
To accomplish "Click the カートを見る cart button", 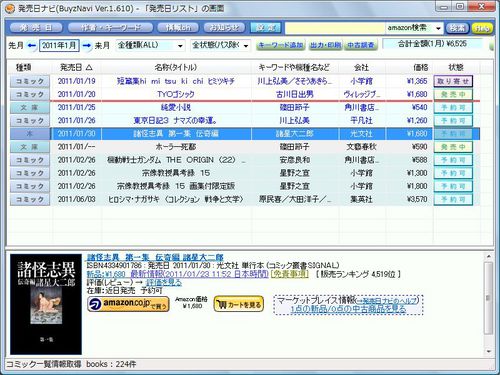I will pyautogui.click(x=239, y=304).
